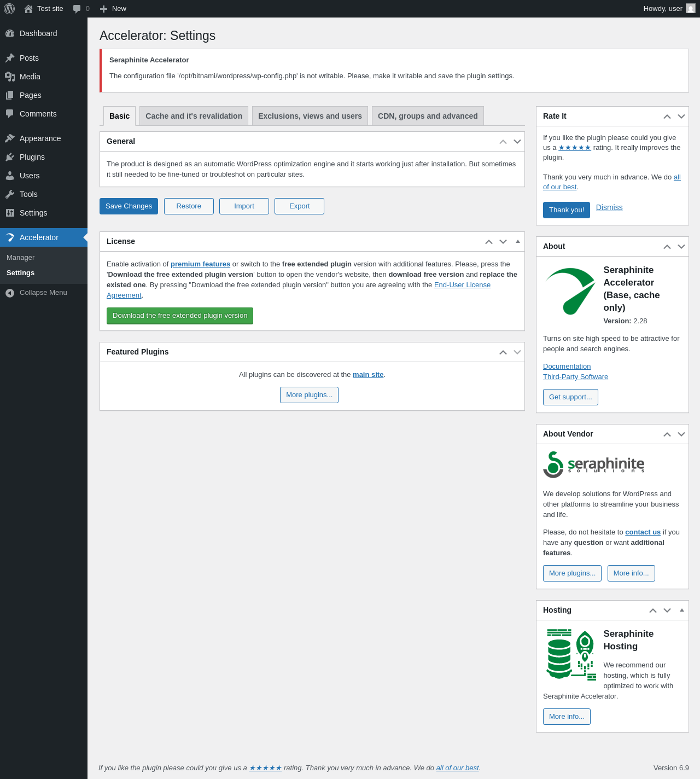Image resolution: width=700 pixels, height=779 pixels.
Task: Open the comments bubble icon in admin bar
Action: click(x=77, y=9)
